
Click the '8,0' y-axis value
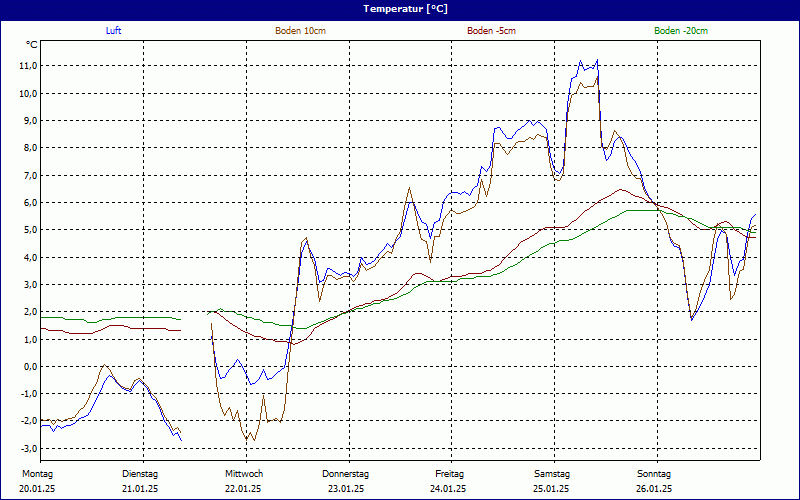pyautogui.click(x=30, y=148)
